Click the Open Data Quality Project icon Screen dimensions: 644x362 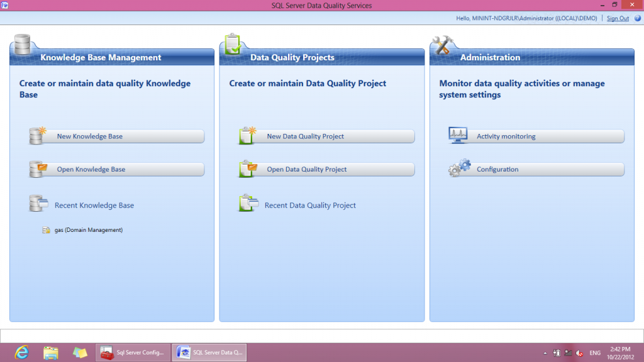(248, 168)
